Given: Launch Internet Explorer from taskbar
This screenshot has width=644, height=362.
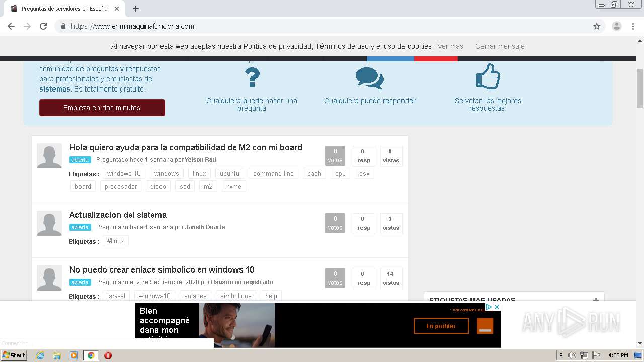Looking at the screenshot, I should click(40, 355).
